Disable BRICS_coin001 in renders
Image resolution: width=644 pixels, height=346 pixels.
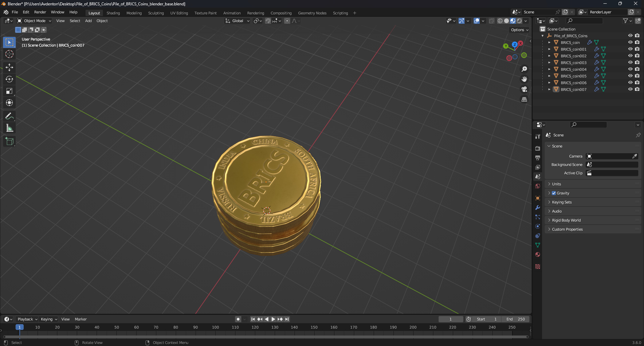tap(637, 49)
